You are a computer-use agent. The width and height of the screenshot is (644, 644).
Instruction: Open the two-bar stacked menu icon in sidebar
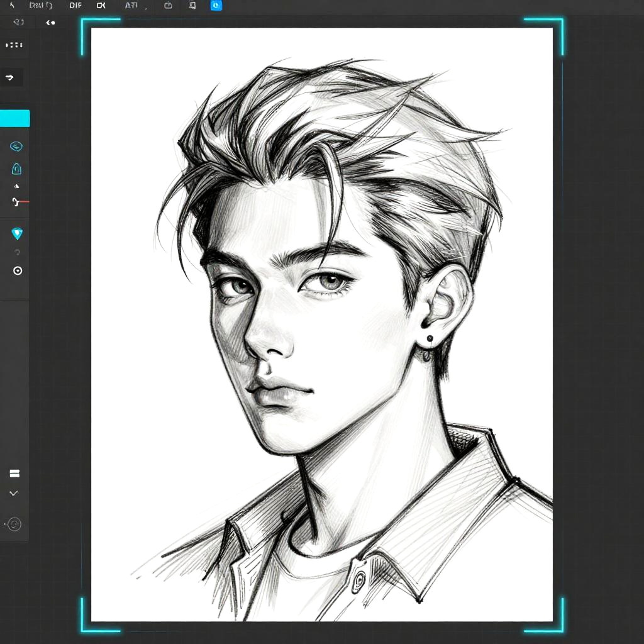pos(14,474)
